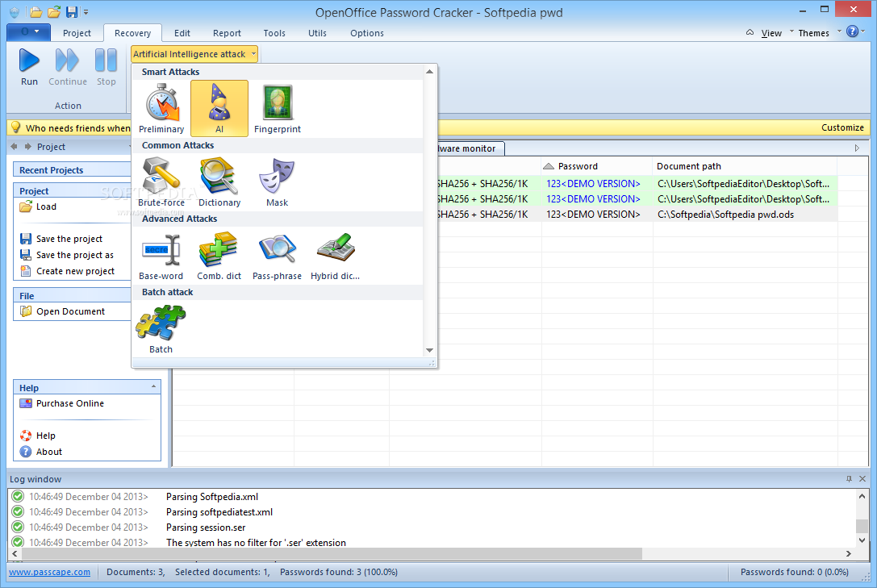Open the Report ribbon tab
Screen dimensions: 877x588
pos(227,33)
